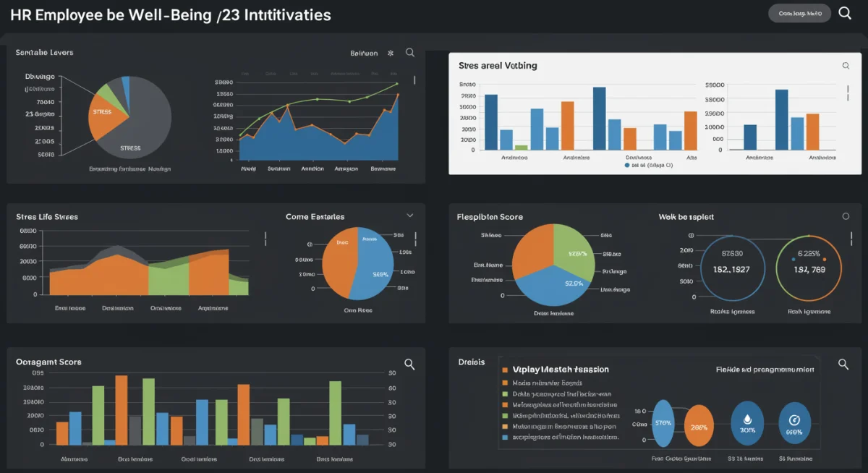
Task: Open the search icon on the Dreiois panel
Action: [843, 365]
